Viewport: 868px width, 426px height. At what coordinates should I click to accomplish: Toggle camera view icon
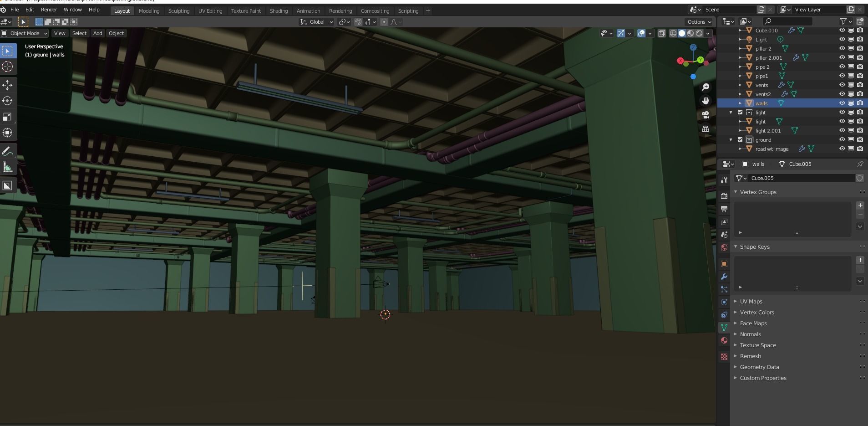[x=706, y=115]
